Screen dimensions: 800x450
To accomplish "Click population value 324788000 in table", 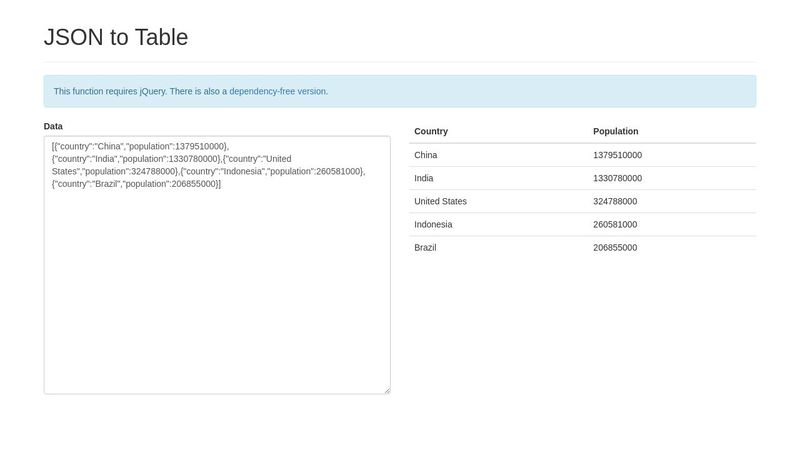I will [615, 201].
